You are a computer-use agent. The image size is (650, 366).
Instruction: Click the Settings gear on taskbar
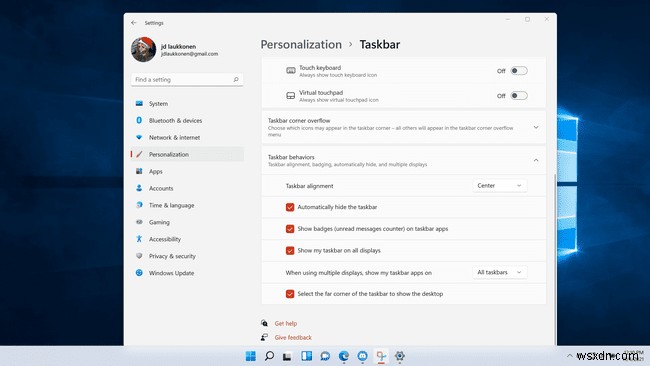tap(400, 356)
